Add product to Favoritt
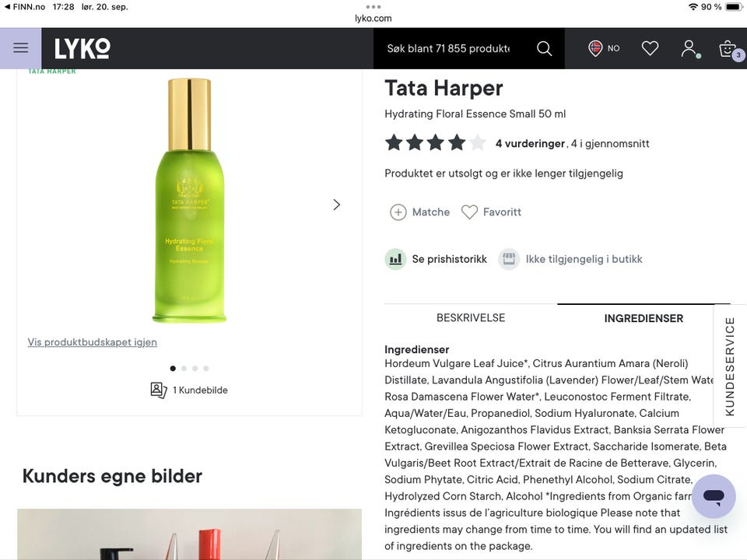Screen dimensions: 747x560 [x=491, y=212]
